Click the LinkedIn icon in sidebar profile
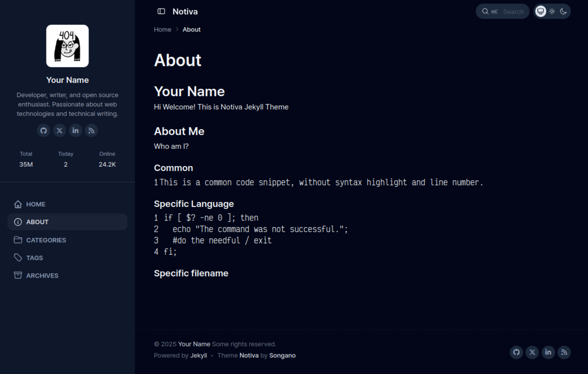 [75, 130]
